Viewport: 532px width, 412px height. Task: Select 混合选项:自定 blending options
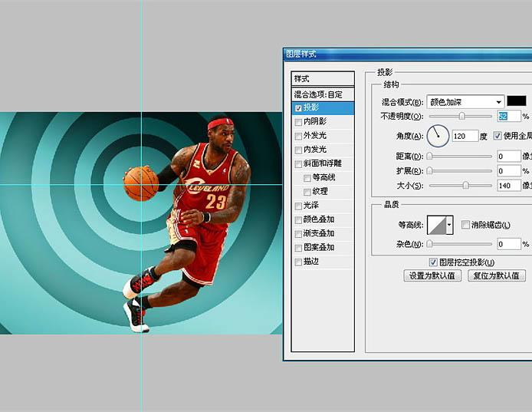323,94
